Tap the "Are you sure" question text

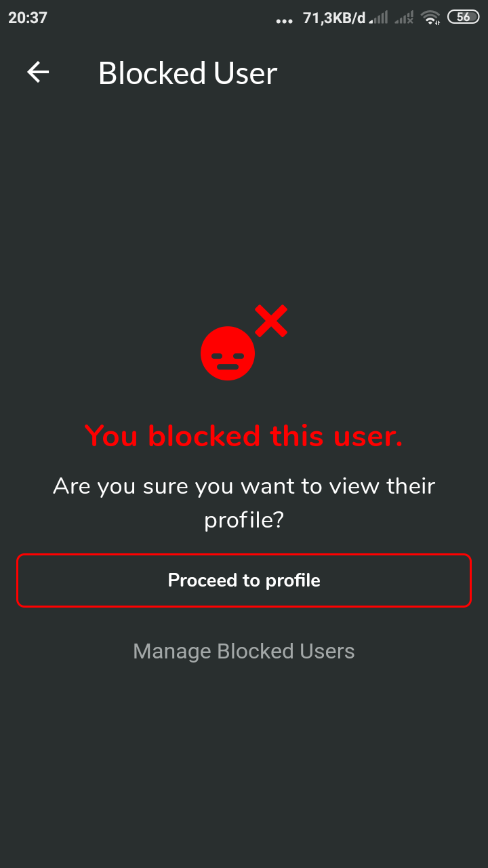click(244, 503)
